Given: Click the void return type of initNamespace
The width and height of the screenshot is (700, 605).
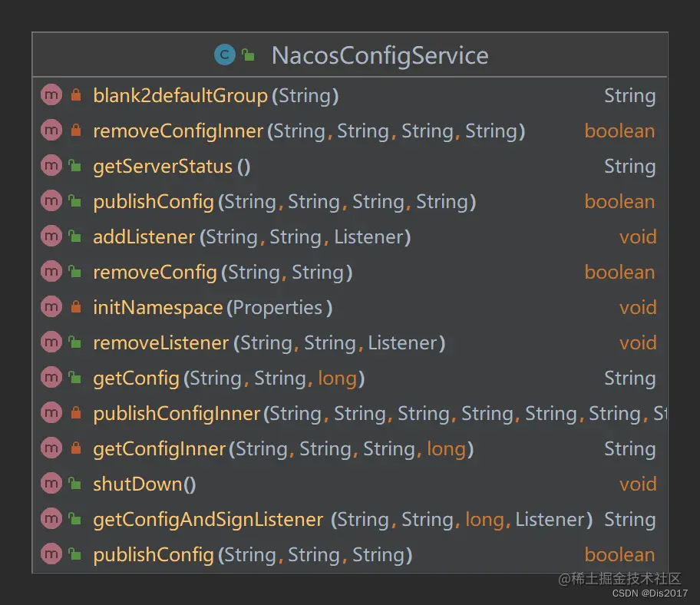Looking at the screenshot, I should (638, 307).
